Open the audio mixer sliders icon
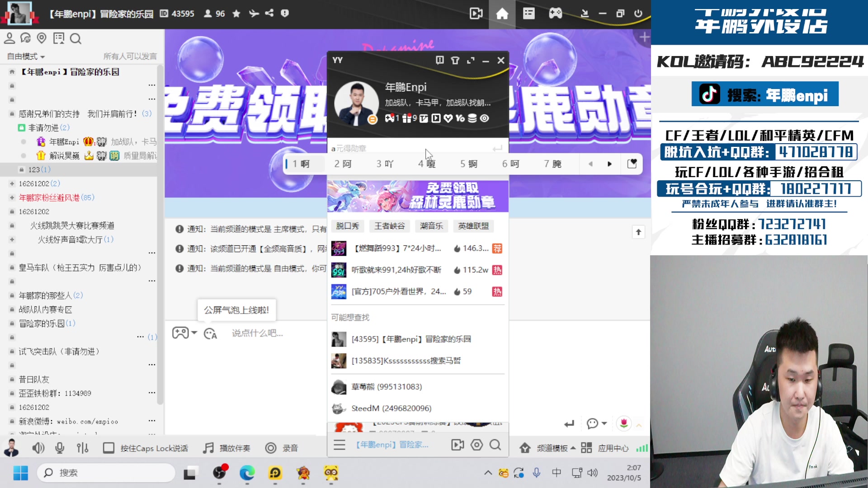This screenshot has height=488, width=868. [82, 448]
